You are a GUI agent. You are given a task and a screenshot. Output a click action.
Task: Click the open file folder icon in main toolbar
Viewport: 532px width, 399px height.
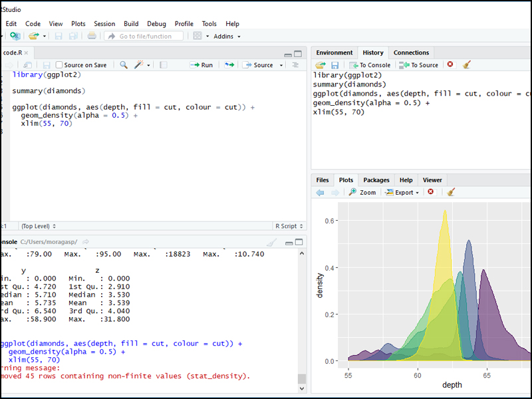(x=34, y=36)
